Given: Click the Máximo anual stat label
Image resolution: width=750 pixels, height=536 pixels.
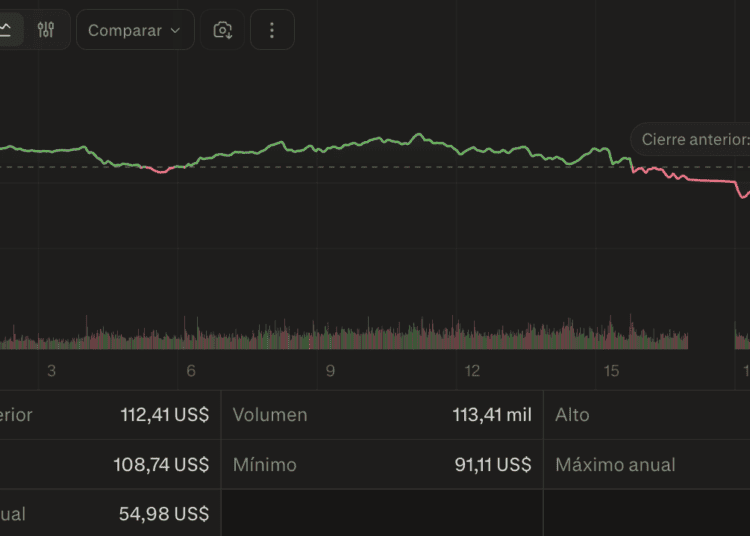Looking at the screenshot, I should tap(615, 465).
